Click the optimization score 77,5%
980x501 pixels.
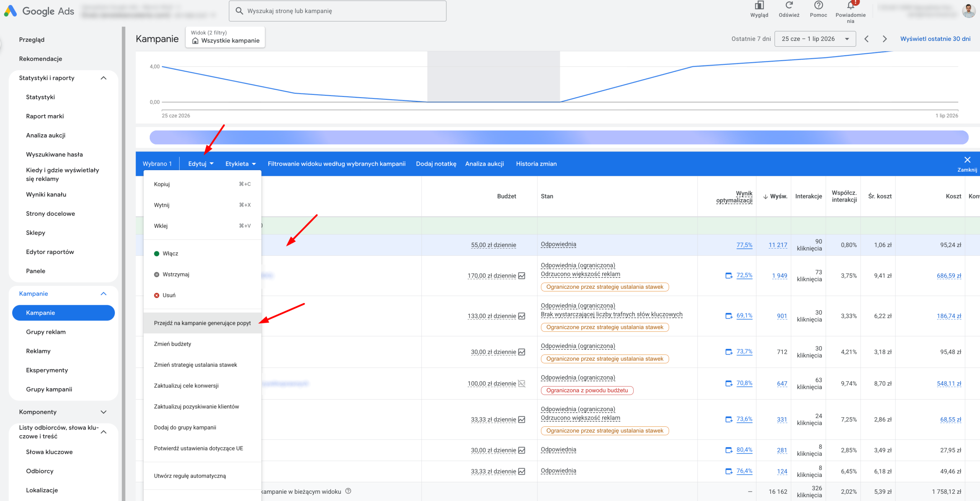[x=744, y=245]
